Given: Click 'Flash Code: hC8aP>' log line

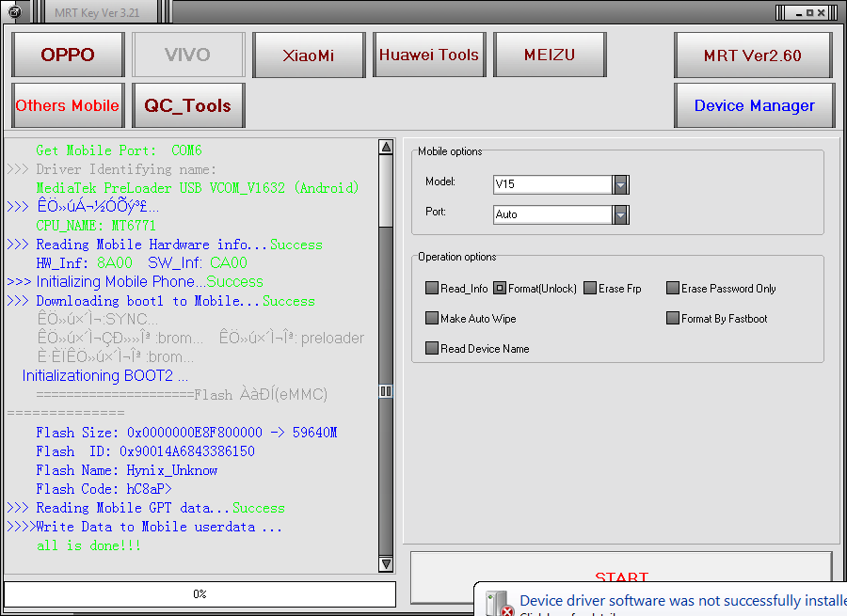Looking at the screenshot, I should 104,489.
